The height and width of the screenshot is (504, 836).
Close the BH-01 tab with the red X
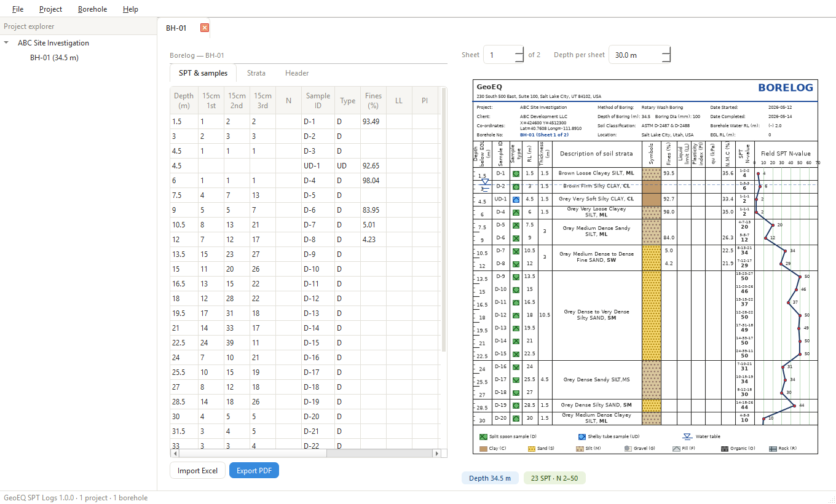tap(205, 28)
